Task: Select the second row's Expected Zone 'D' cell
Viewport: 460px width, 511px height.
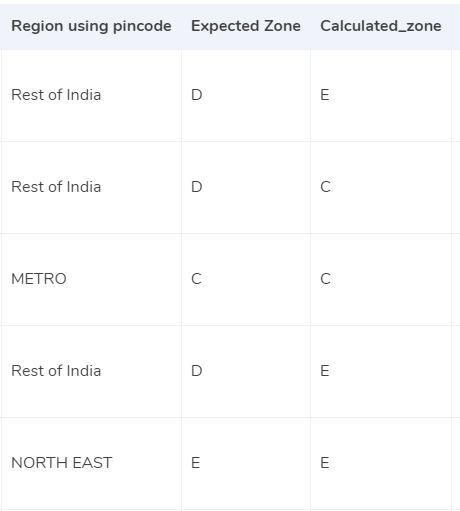Action: pos(246,187)
